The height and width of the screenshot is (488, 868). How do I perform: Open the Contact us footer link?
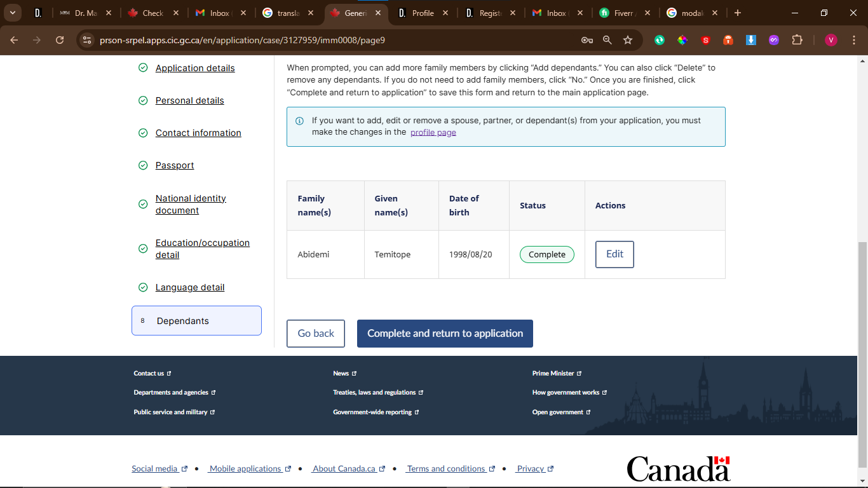[153, 374]
